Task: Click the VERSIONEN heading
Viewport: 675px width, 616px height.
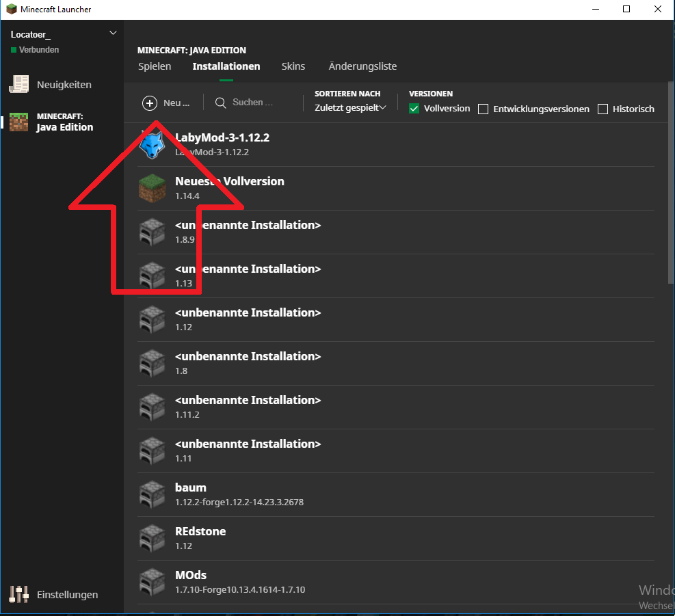Action: [x=430, y=94]
